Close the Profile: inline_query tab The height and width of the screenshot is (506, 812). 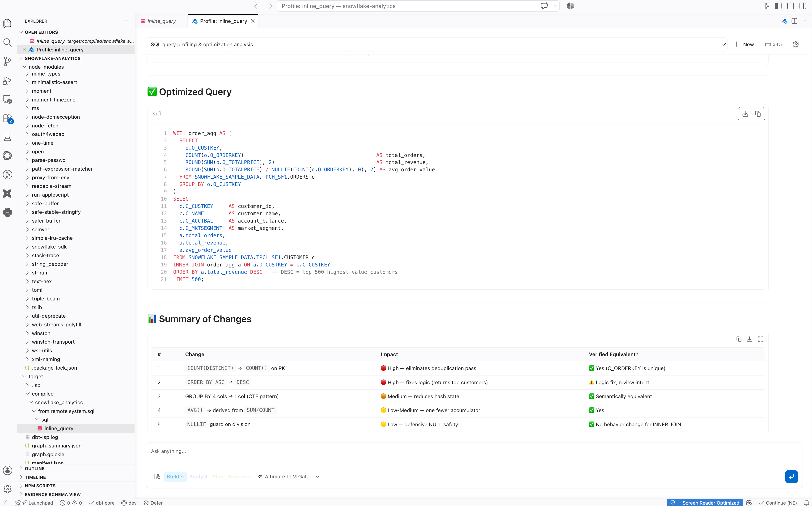253,21
